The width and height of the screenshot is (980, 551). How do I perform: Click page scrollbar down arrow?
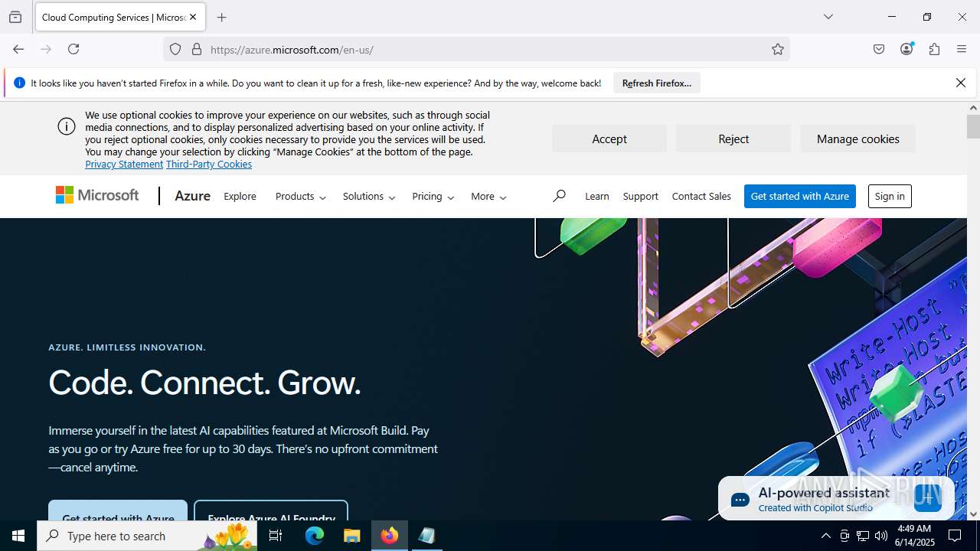click(x=973, y=514)
